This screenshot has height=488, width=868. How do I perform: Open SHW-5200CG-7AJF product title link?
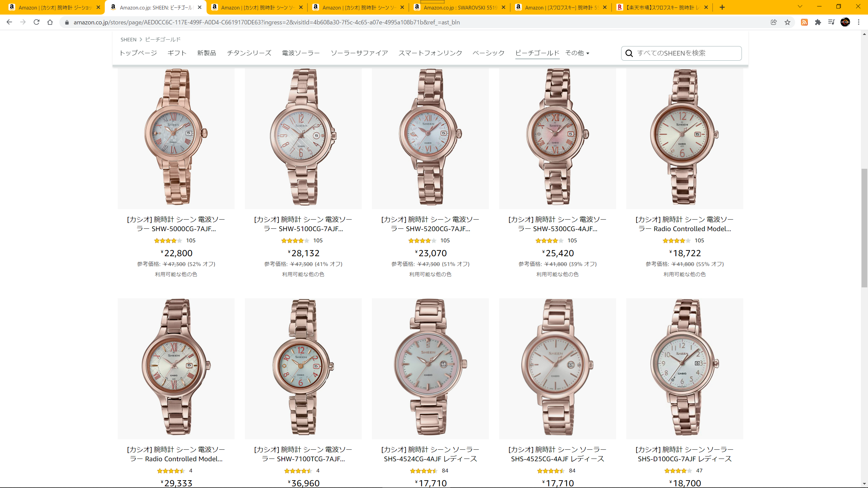[x=430, y=224]
